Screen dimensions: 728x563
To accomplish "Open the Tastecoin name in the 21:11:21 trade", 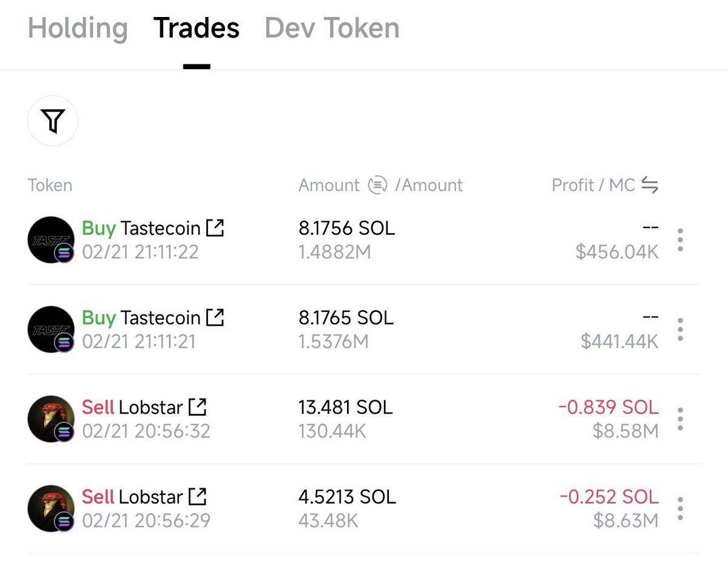I will pyautogui.click(x=160, y=317).
